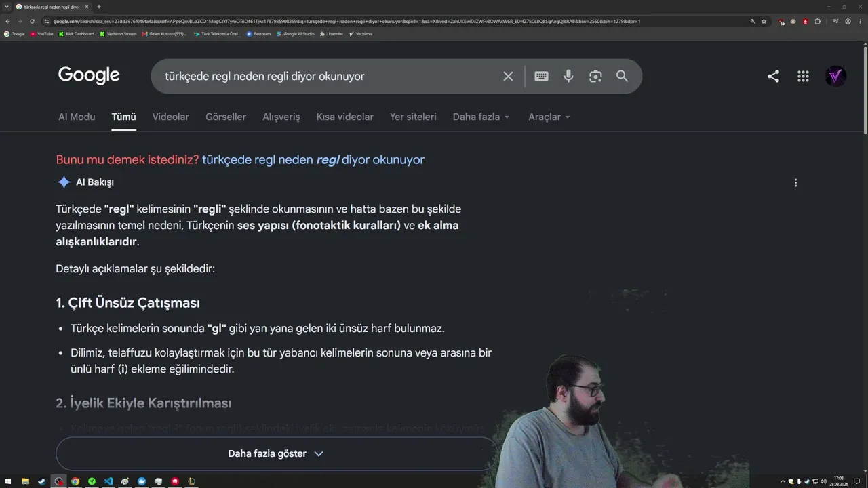Switch to Kısa videolar tab
This screenshot has width=868, height=488.
click(x=345, y=117)
